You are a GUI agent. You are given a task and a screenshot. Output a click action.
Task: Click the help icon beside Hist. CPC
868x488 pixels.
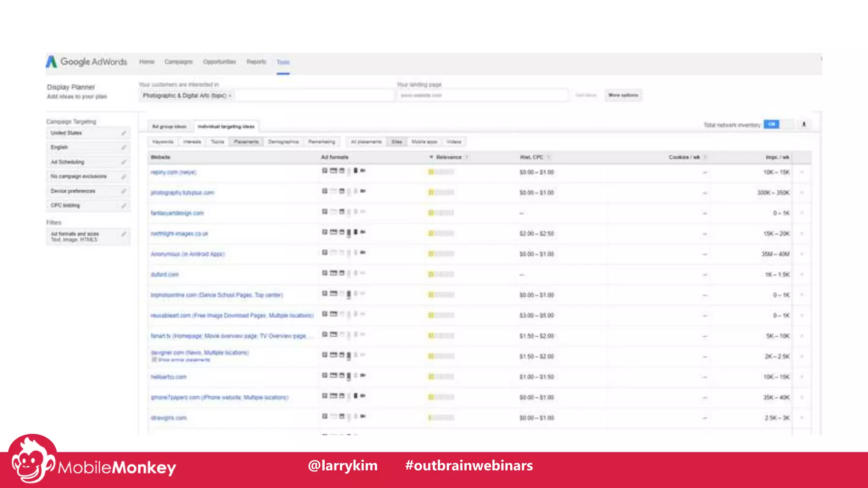point(548,157)
